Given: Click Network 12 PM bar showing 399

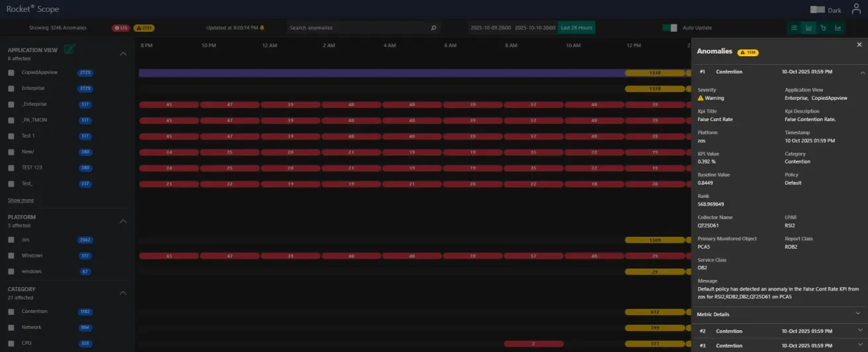Looking at the screenshot, I should click(655, 328).
